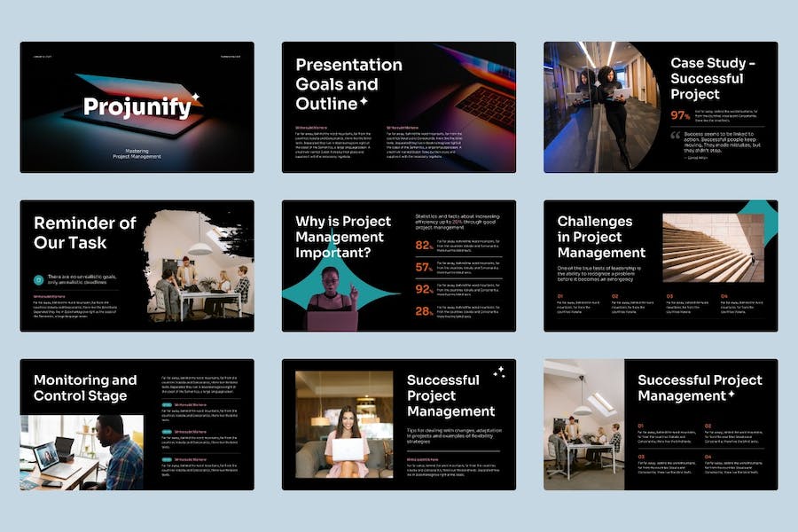Select the number 01 in the Challenges slide
The image size is (798, 532).
560,296
